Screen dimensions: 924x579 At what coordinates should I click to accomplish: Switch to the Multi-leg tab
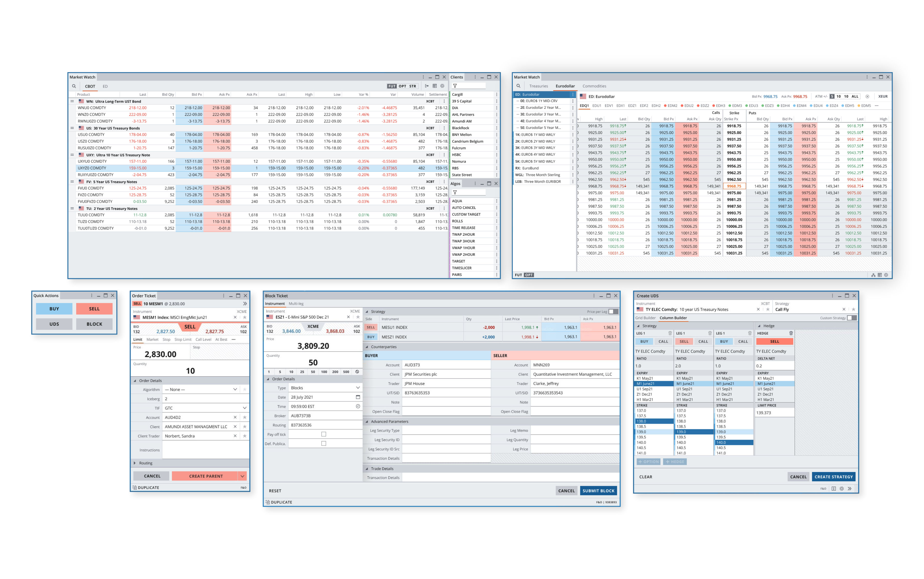point(296,304)
